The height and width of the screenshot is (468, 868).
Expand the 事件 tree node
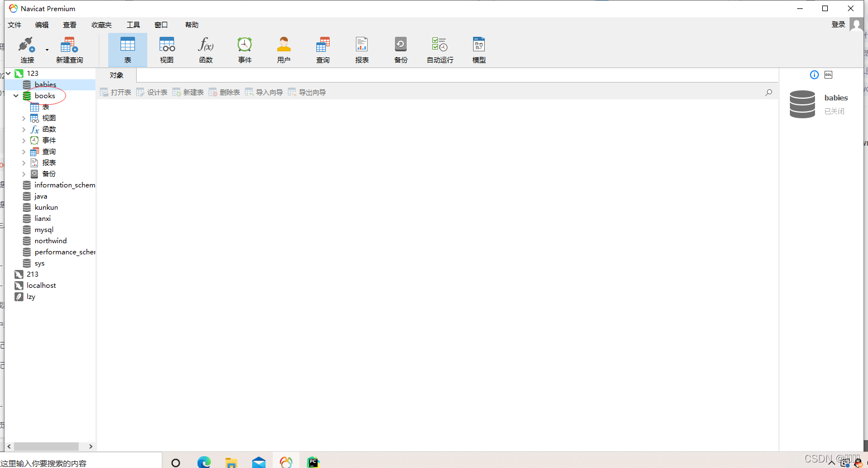pyautogui.click(x=24, y=141)
